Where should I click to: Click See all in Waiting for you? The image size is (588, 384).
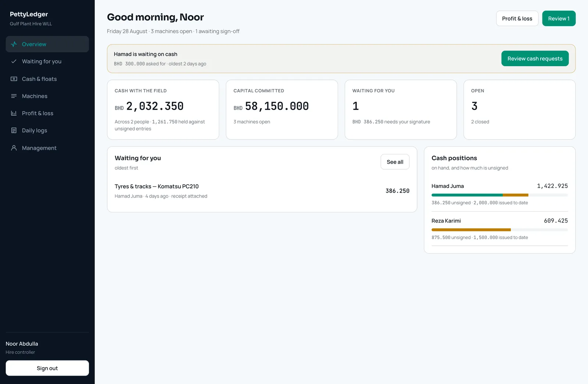pos(395,162)
